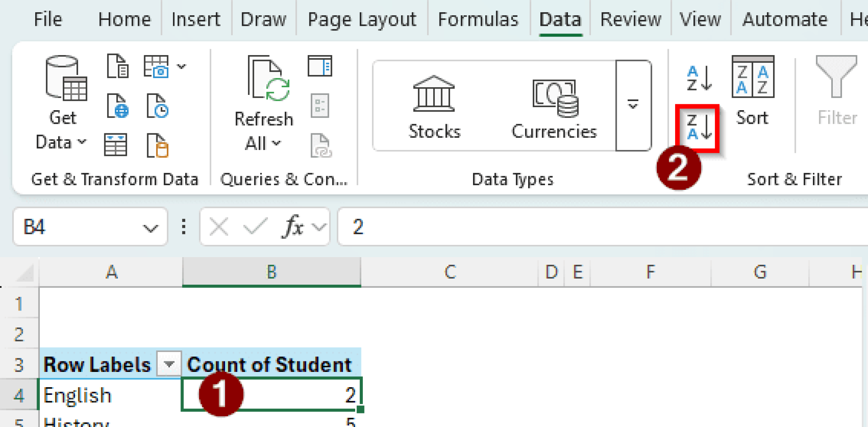Click the From Text/CSV icon
This screenshot has height=427, width=868.
117,67
